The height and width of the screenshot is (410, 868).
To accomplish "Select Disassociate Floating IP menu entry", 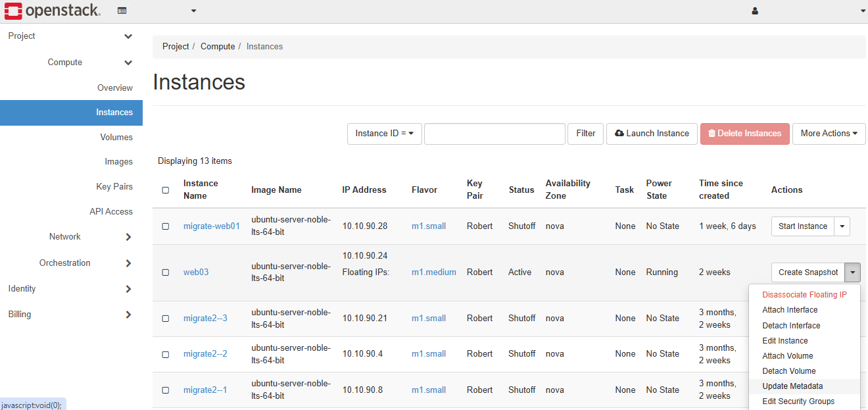I will click(x=804, y=295).
